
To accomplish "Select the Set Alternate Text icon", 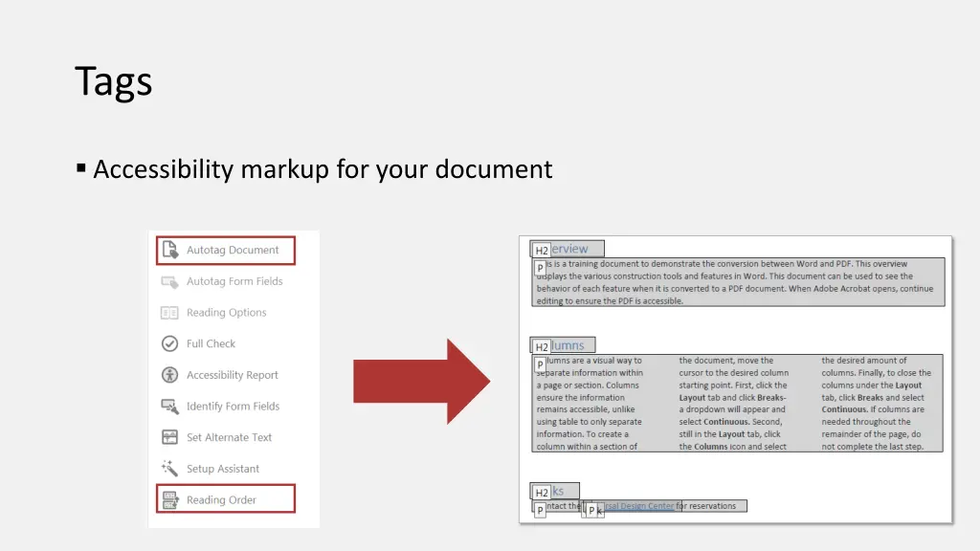I will tap(169, 437).
